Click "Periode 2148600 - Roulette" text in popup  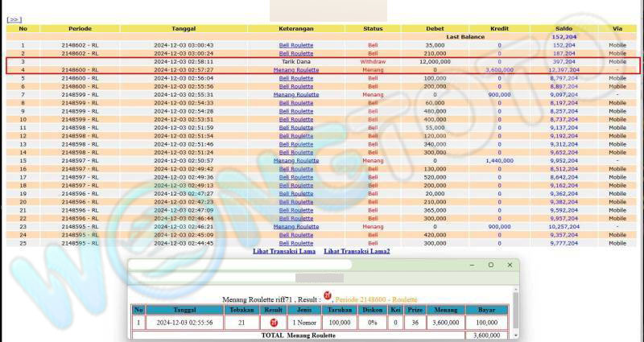click(375, 299)
